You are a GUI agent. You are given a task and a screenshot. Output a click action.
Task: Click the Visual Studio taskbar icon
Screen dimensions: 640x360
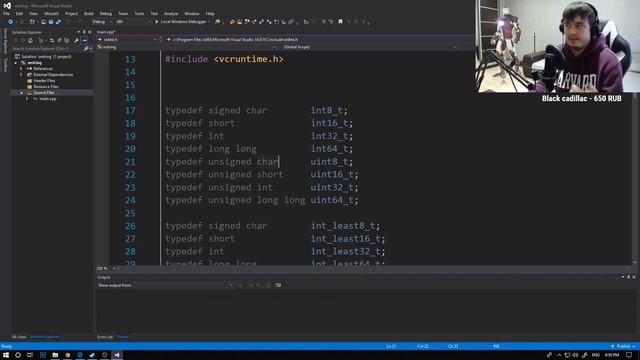[117, 355]
